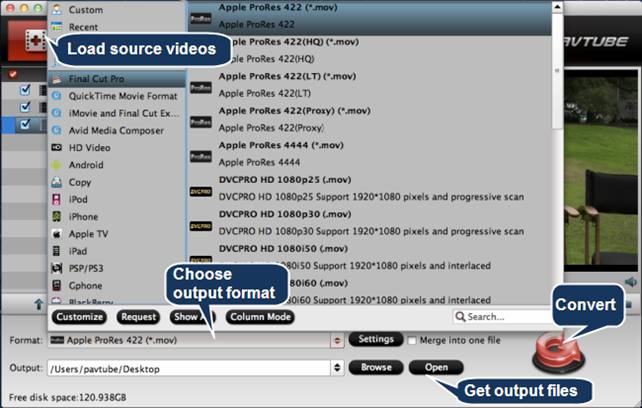This screenshot has height=408, width=642.
Task: Click the Android robot icon
Action: coord(57,165)
